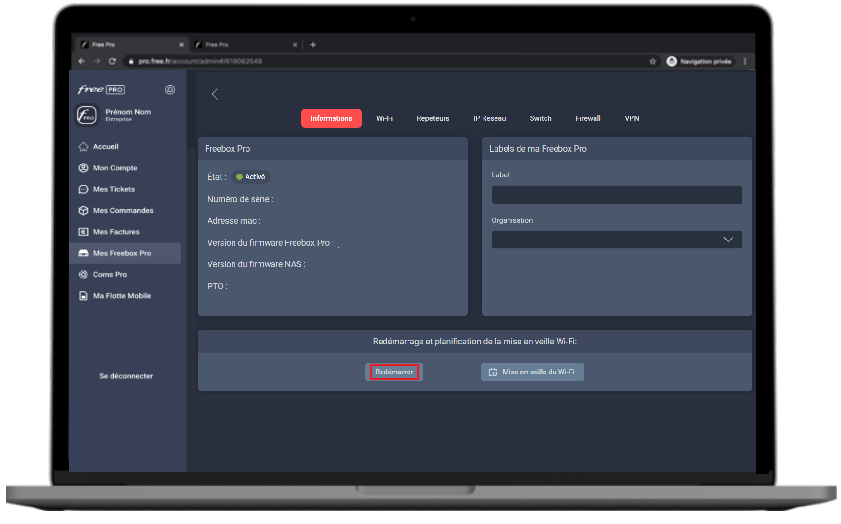This screenshot has width=841, height=524.
Task: Click the notification bell icon
Action: tap(170, 90)
